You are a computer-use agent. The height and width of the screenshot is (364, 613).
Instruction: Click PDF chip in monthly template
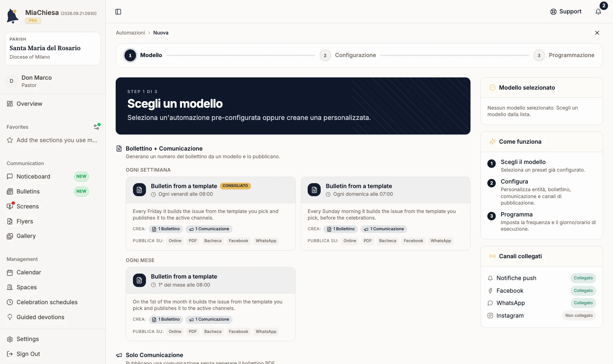coord(193,332)
